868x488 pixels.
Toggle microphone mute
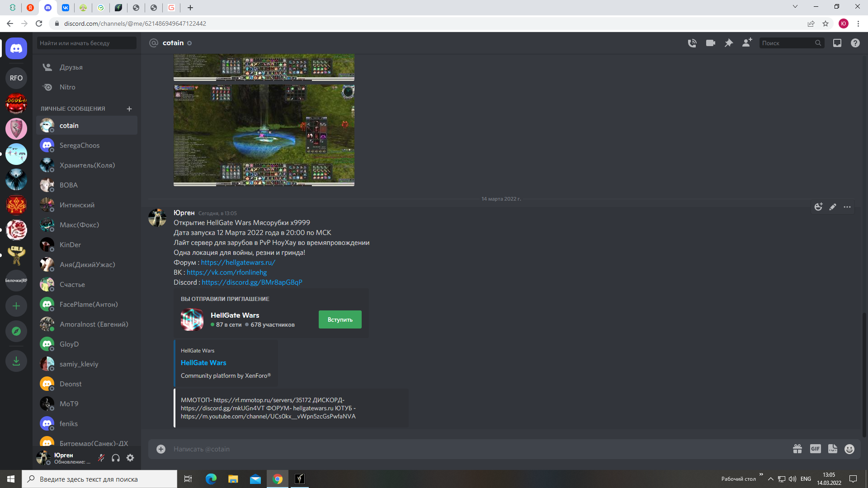pos(101,458)
